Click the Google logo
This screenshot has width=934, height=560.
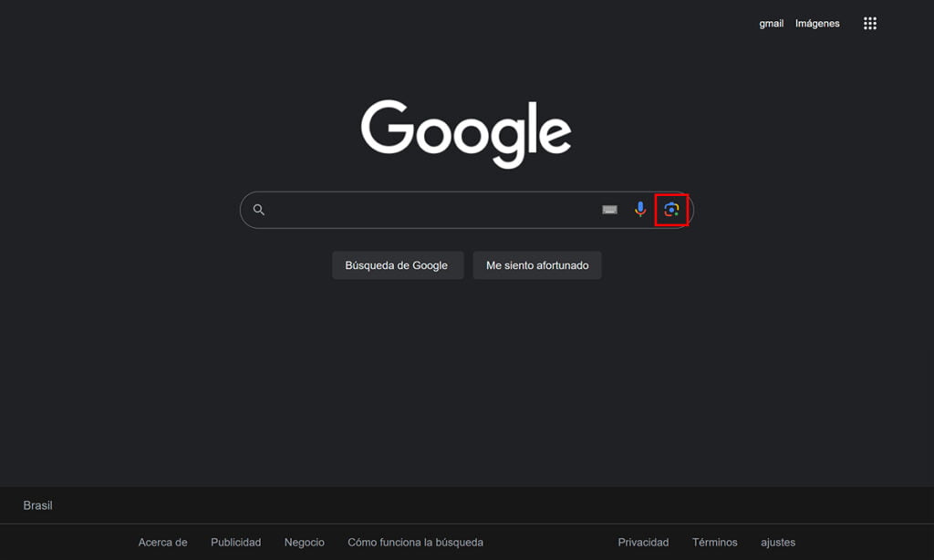466,133
